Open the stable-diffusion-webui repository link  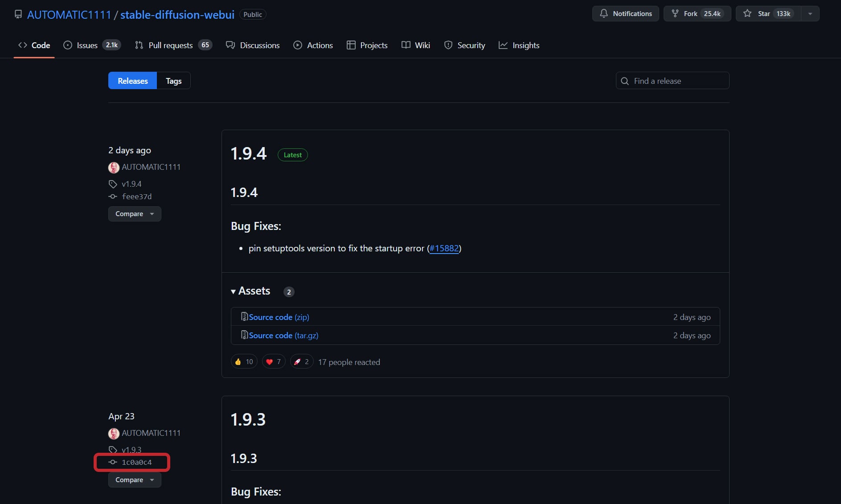[177, 15]
